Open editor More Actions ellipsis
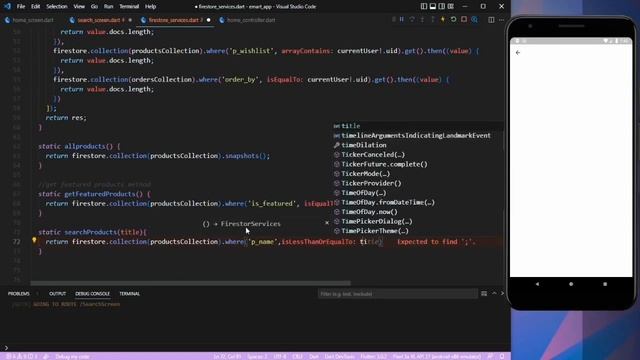 click(502, 20)
